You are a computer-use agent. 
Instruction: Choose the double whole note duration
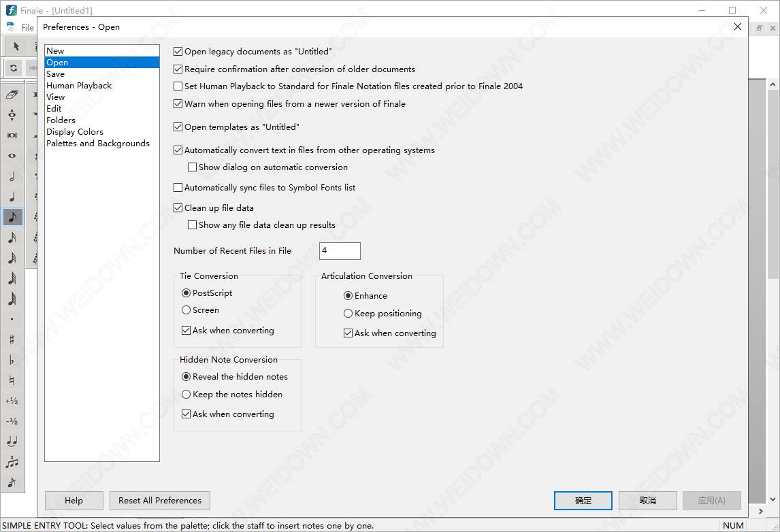click(12, 135)
